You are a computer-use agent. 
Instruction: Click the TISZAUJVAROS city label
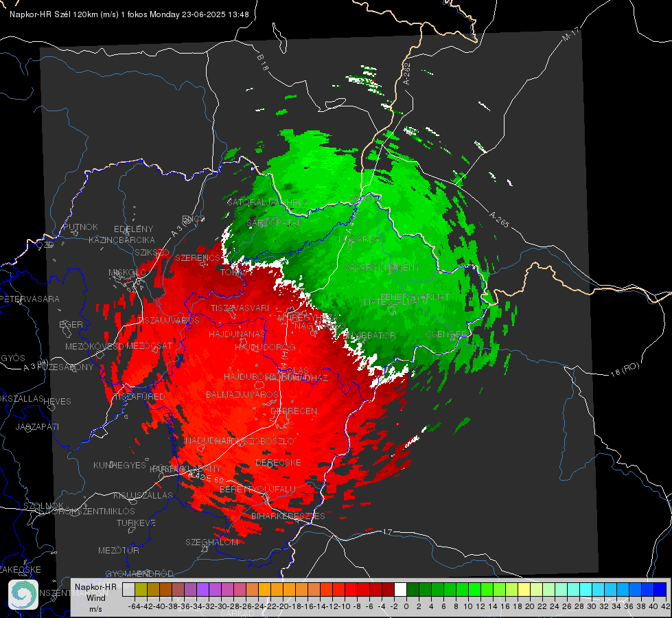168,321
